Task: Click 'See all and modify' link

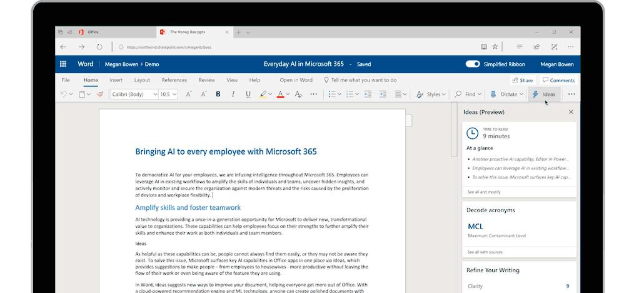Action: click(485, 192)
